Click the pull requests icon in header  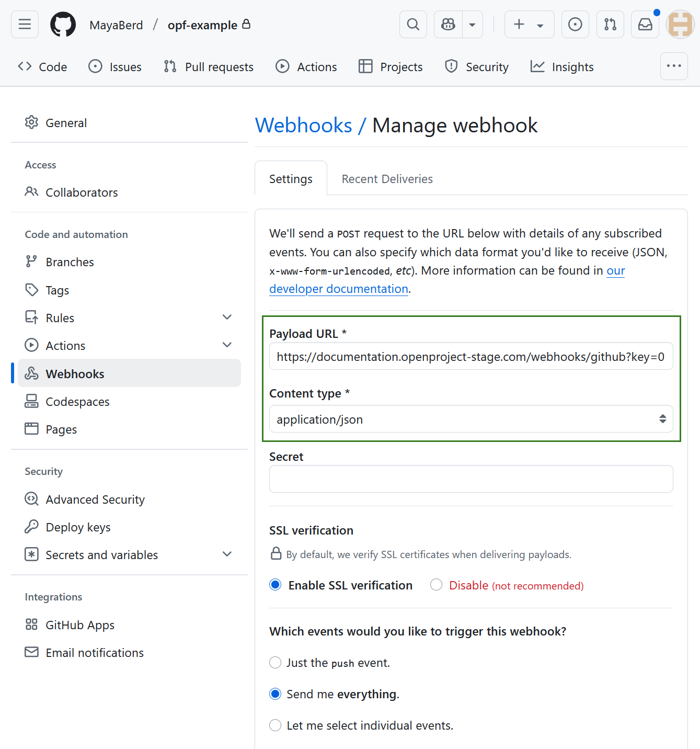pyautogui.click(x=610, y=24)
